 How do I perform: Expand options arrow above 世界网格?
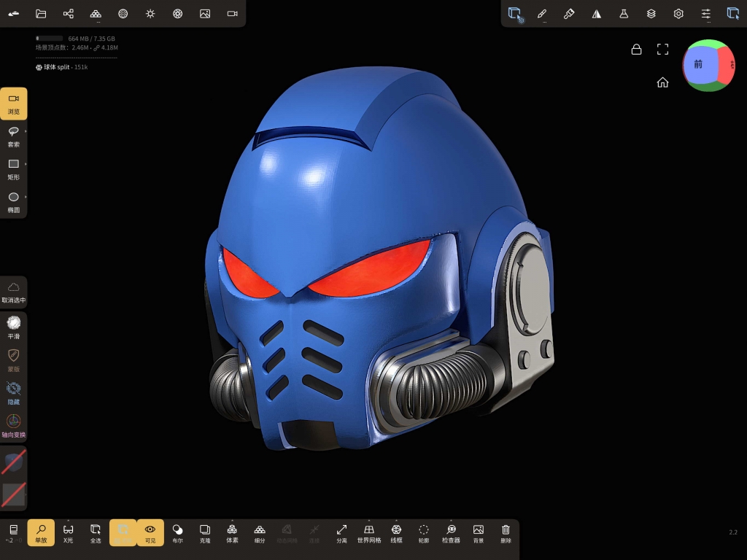[x=369, y=521]
